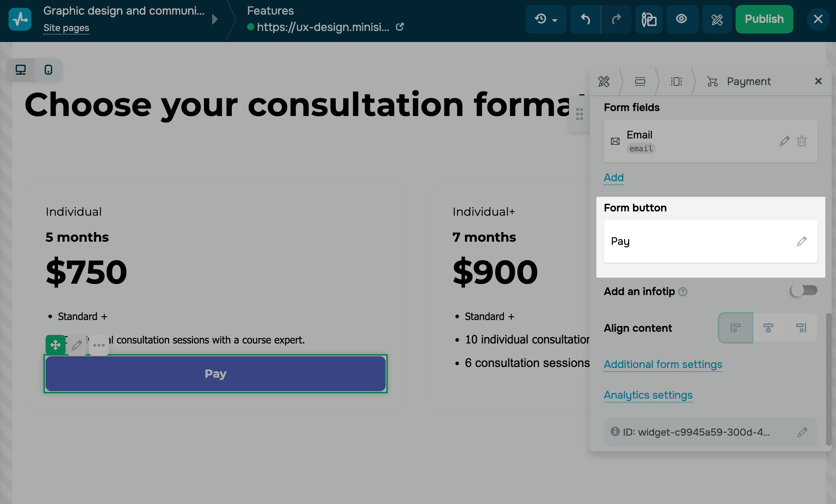Screen dimensions: 836x504
Task: Switch to the mobile device view
Action: pos(48,70)
